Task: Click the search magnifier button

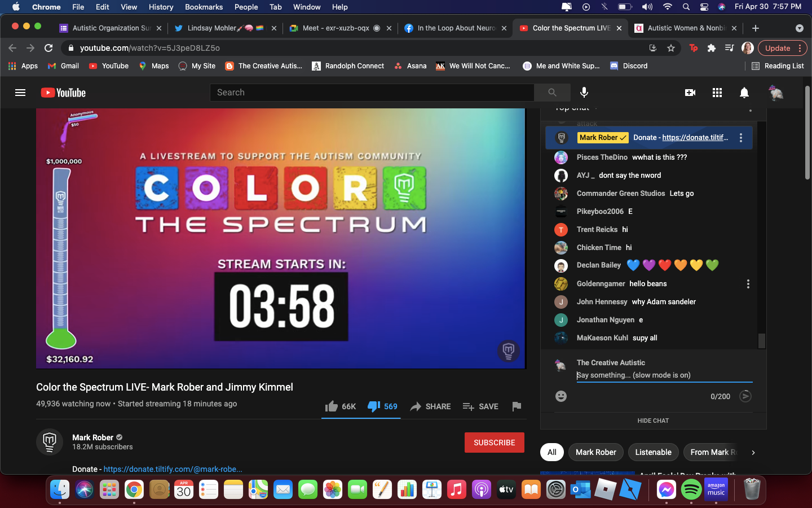Action: 552,93
